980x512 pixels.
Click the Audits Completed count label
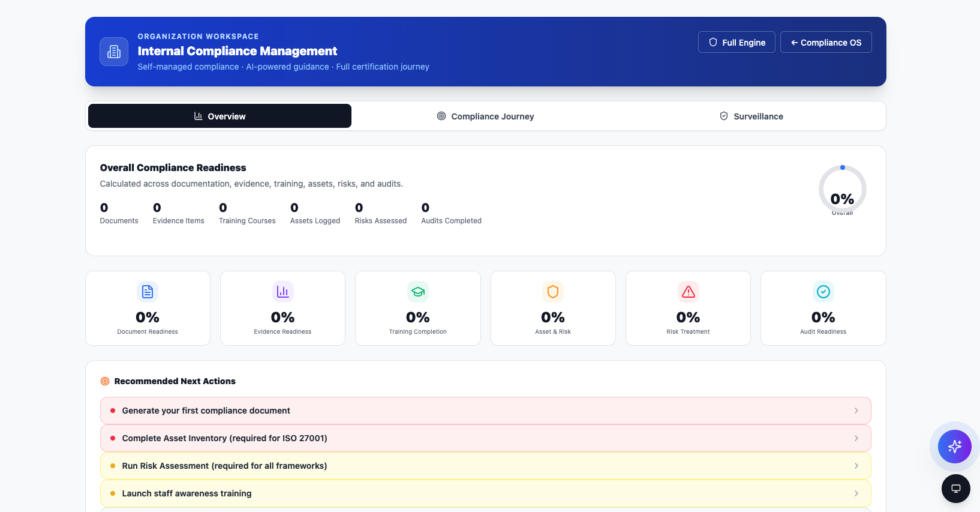click(451, 221)
